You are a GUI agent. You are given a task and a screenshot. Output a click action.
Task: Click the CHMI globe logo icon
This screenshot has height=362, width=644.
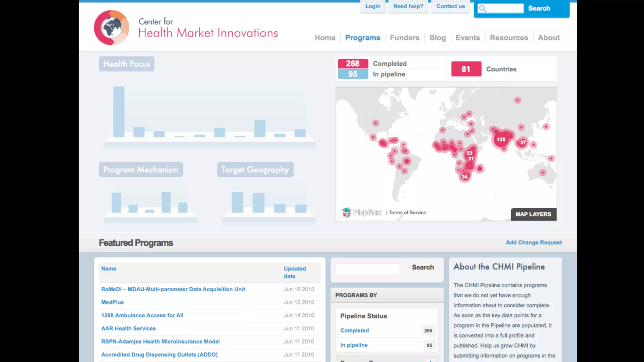pyautogui.click(x=111, y=28)
